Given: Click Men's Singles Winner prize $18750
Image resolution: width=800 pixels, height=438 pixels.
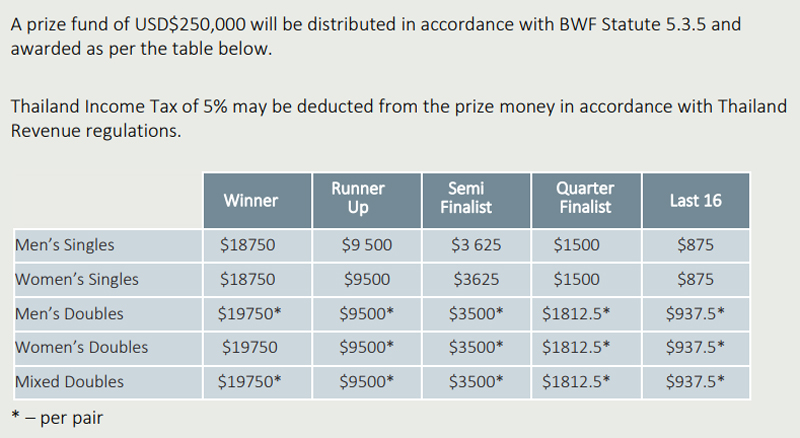Looking at the screenshot, I should pyautogui.click(x=247, y=245).
